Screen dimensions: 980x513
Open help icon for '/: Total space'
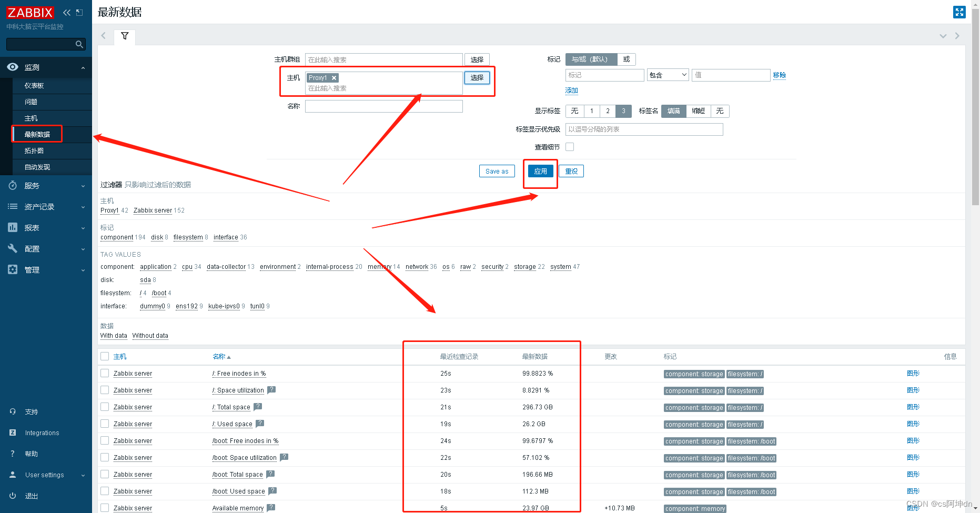tap(258, 407)
